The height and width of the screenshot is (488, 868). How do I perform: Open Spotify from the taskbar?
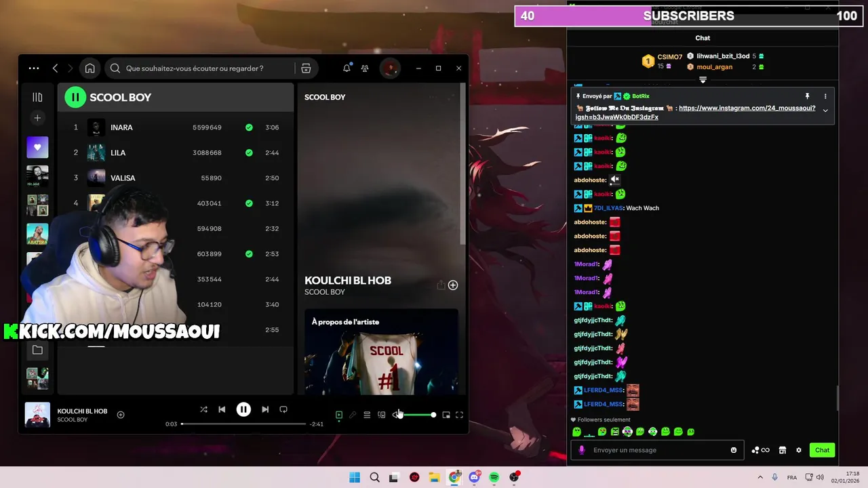point(494,477)
